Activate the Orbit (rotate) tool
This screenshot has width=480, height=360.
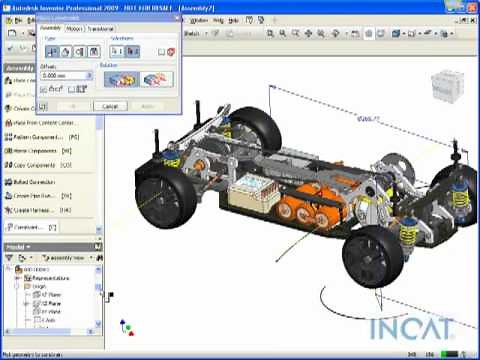tap(336, 33)
